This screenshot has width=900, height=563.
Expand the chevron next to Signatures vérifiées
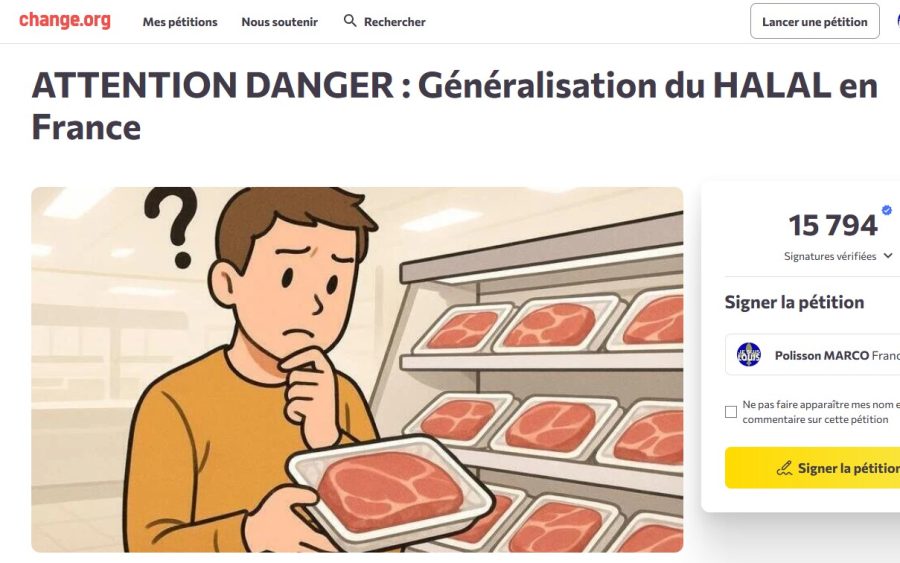coord(888,256)
